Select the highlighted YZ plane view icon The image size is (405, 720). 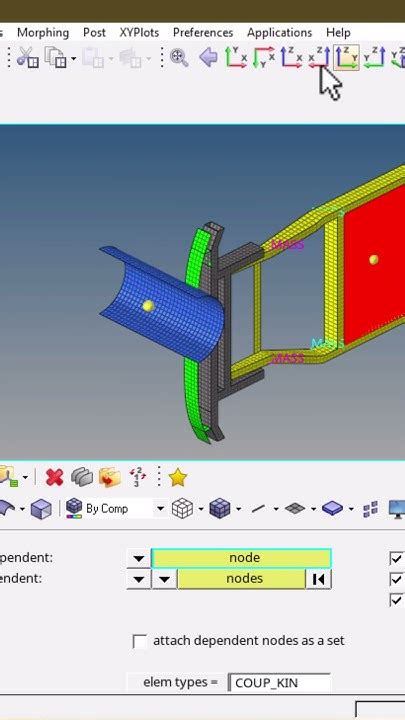coord(347,58)
